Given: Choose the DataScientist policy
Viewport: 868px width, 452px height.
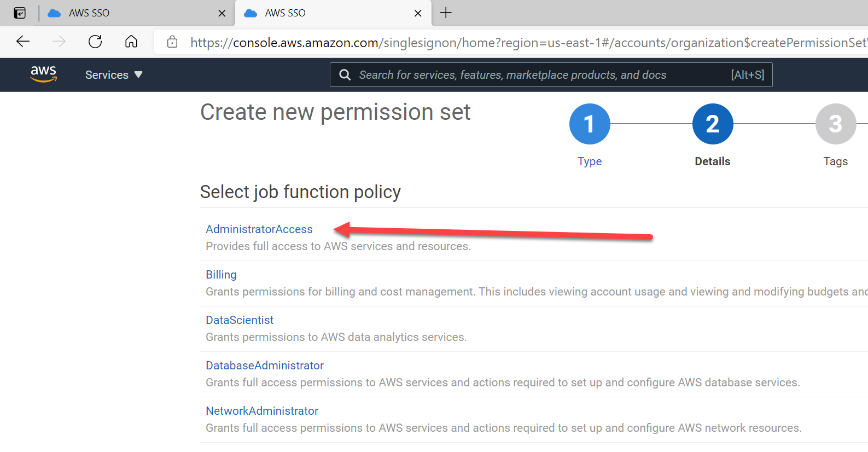Looking at the screenshot, I should point(239,320).
